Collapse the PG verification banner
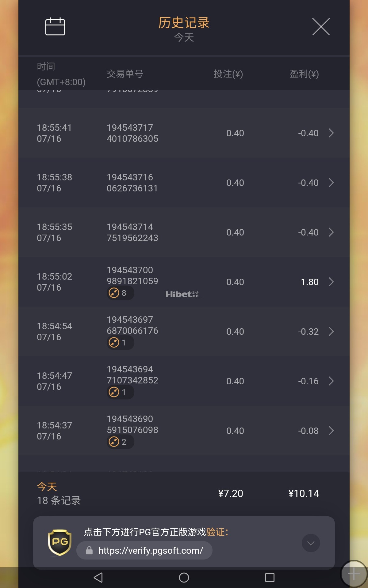Viewport: 368px width, 588px height. (311, 543)
